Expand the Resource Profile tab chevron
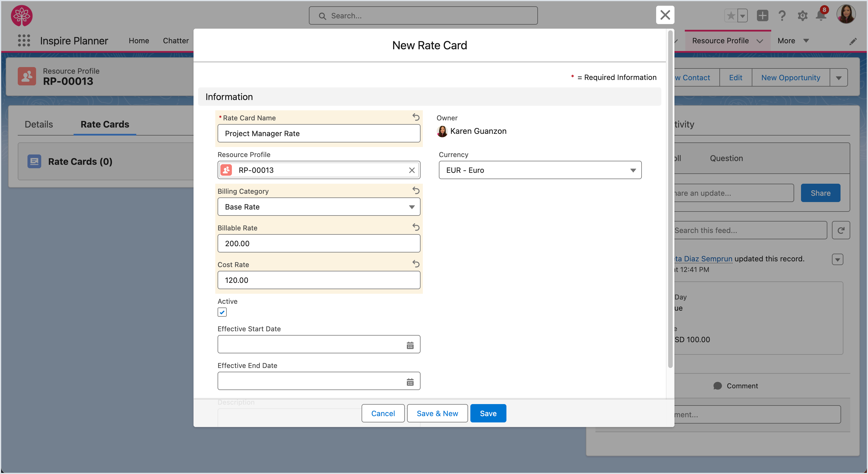 tap(759, 41)
